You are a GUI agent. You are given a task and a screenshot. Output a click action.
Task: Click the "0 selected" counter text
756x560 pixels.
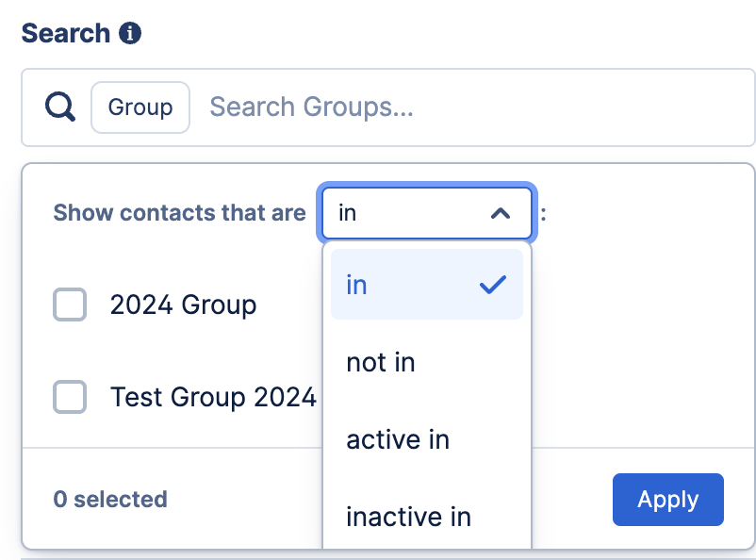[x=110, y=500]
